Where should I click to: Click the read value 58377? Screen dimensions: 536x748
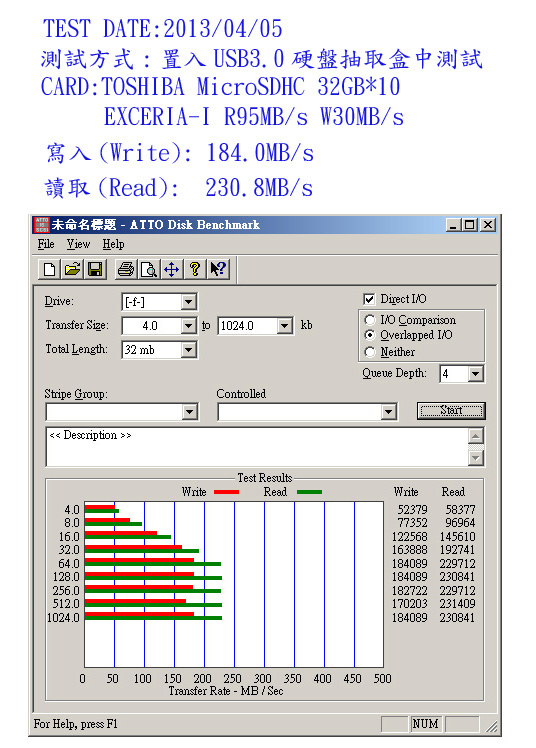(460, 509)
